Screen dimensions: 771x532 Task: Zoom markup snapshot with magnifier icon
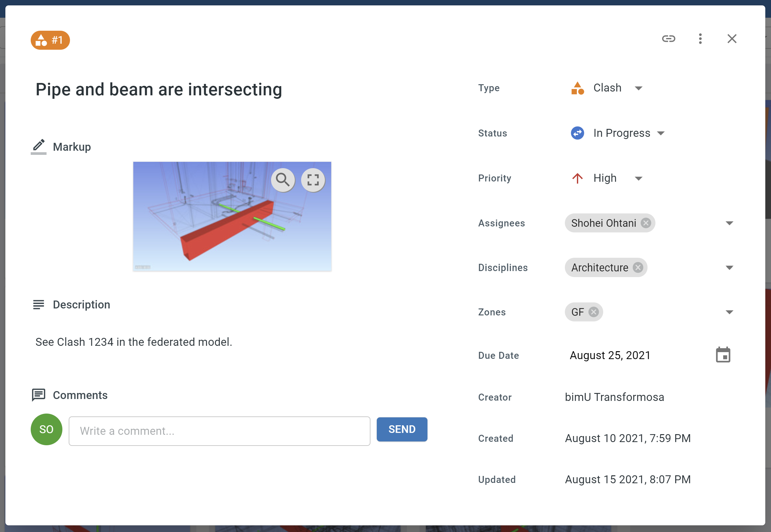283,180
